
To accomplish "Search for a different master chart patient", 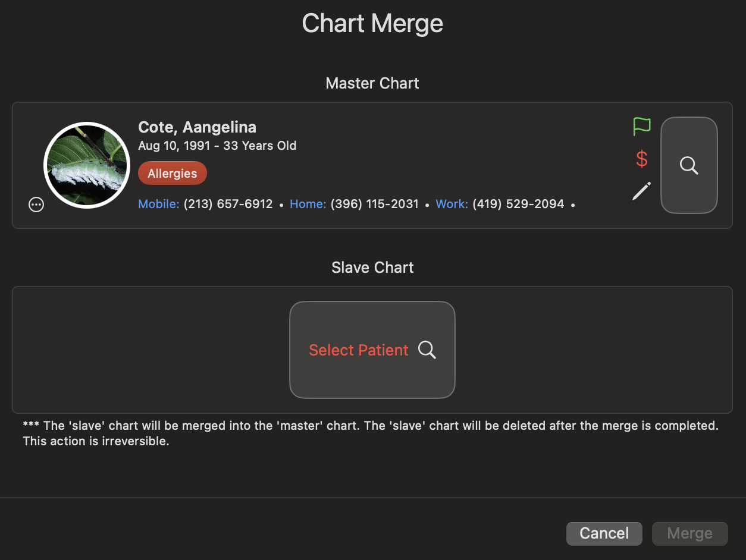I will (689, 165).
